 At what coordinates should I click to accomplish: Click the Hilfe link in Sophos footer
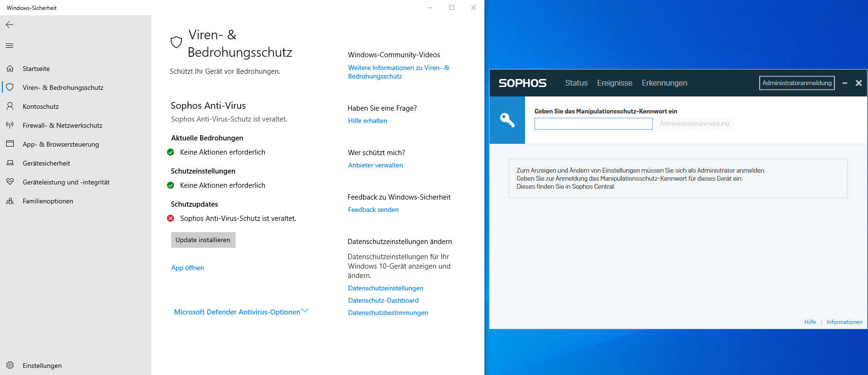pos(810,322)
